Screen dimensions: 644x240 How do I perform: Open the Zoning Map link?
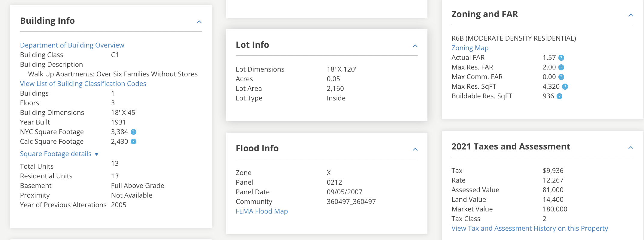click(470, 48)
